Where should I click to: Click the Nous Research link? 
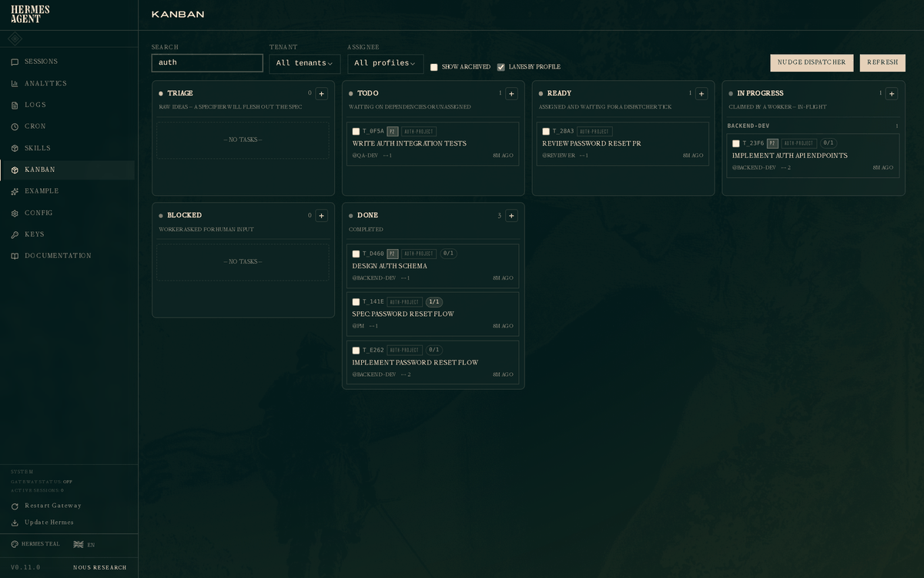coord(100,567)
